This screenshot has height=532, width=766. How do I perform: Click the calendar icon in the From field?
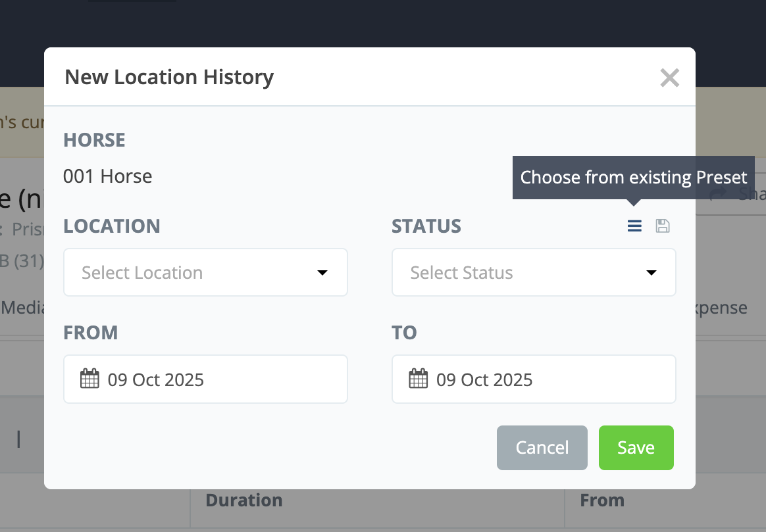(x=89, y=379)
